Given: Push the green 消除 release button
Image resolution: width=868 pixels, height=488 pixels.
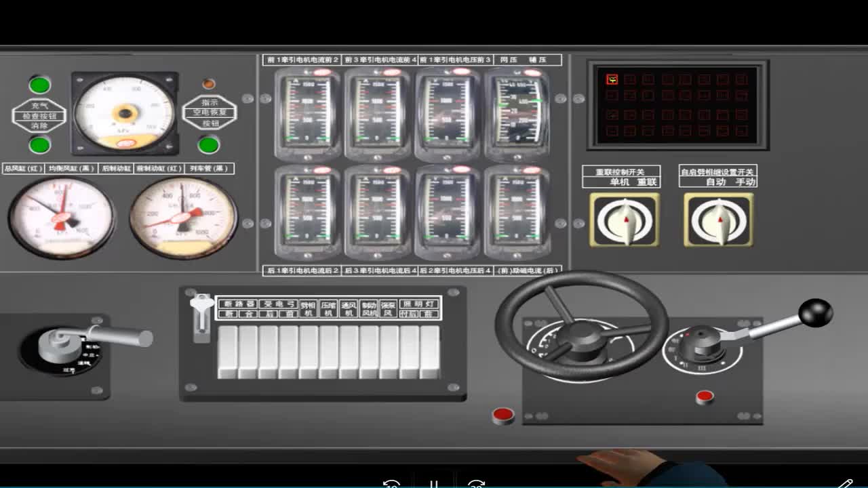Looking at the screenshot, I should pos(39,144).
